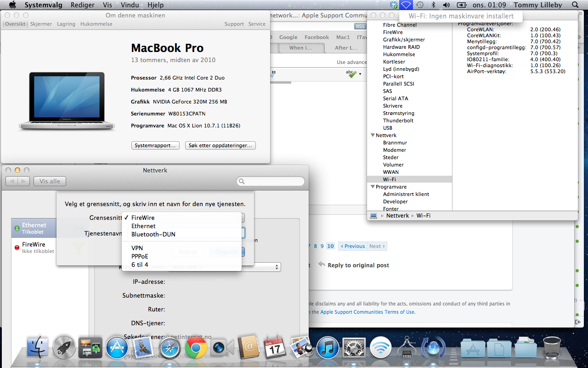Open Spotlight search magnifier icon
This screenshot has width=588, height=368.
pos(575,5)
